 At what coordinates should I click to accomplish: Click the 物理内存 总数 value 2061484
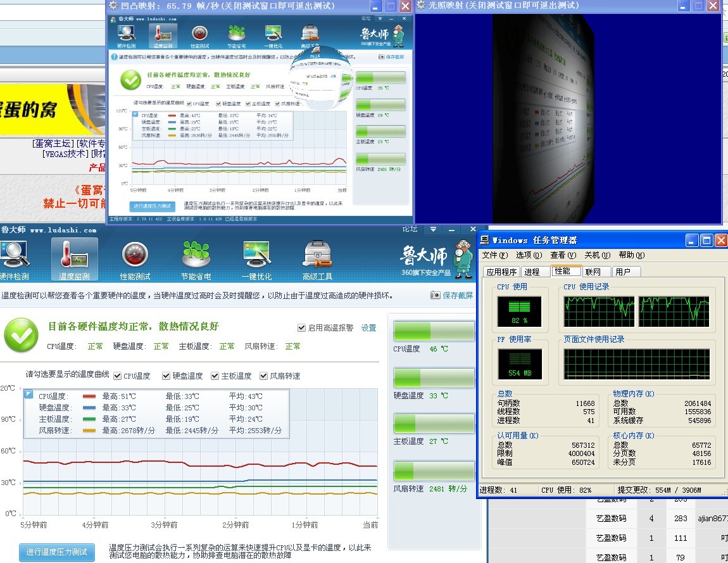click(698, 403)
